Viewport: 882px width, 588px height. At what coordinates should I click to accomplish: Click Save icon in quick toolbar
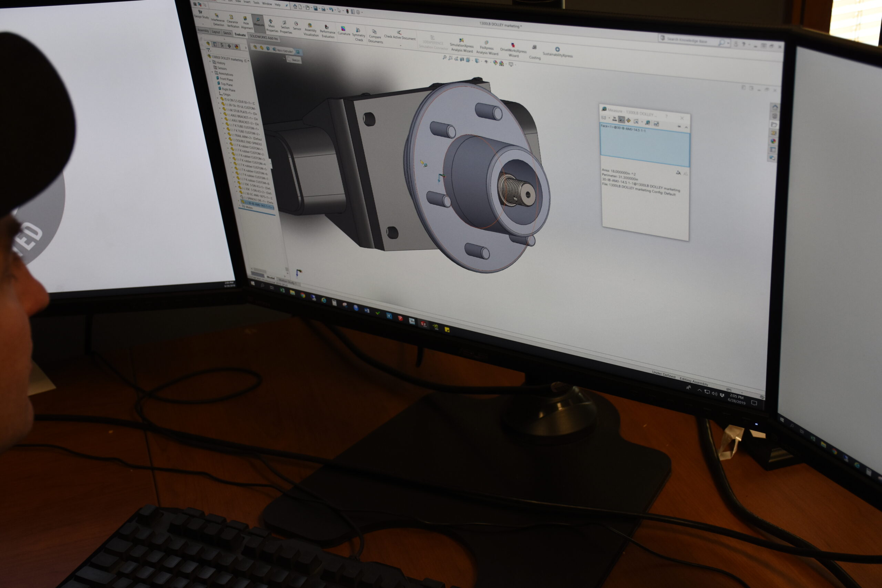click(x=316, y=8)
